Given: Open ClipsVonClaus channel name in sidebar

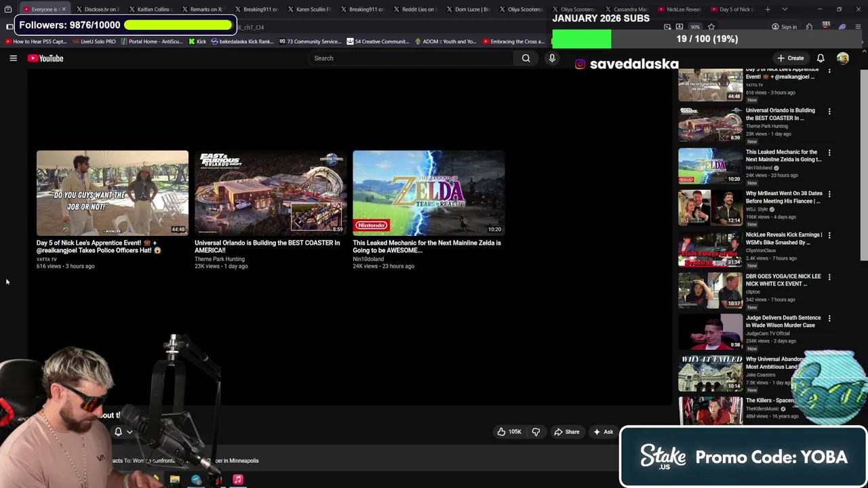Looking at the screenshot, I should (761, 251).
